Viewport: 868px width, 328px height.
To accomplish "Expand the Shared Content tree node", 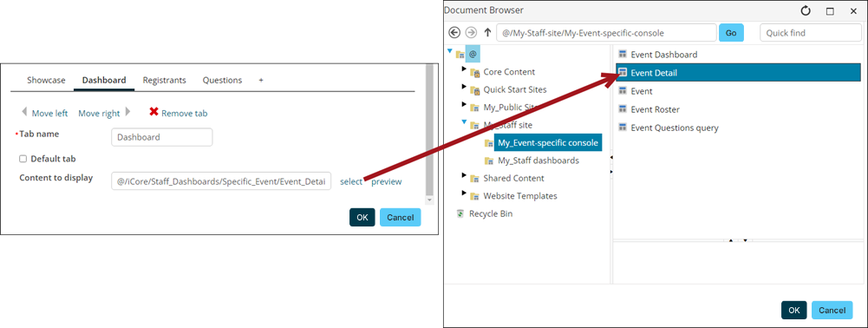I will [465, 175].
